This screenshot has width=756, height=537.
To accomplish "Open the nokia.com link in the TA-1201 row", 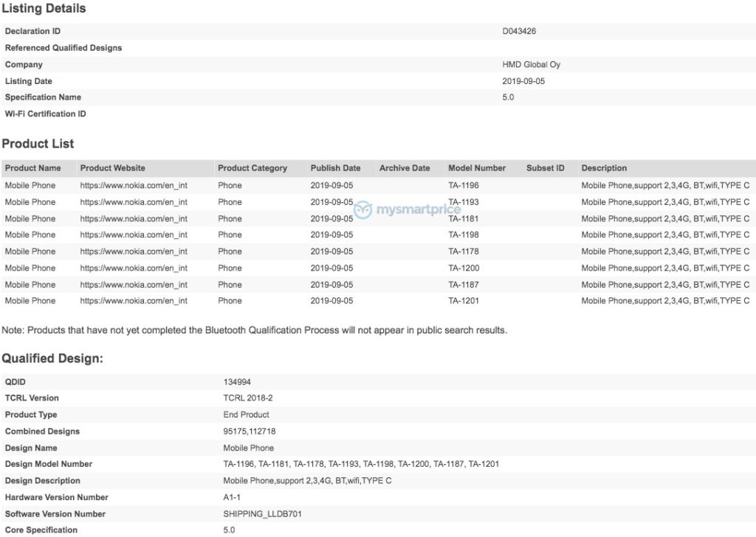I will 134,301.
